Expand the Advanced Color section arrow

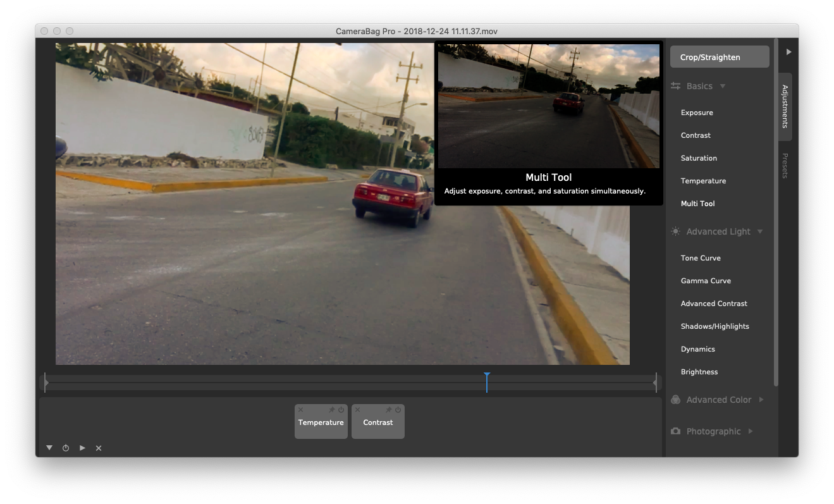761,400
